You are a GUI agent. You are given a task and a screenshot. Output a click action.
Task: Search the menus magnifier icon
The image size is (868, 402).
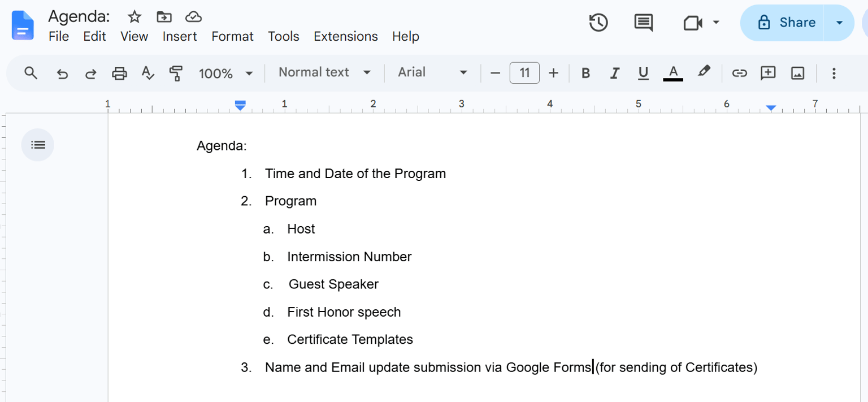[31, 73]
